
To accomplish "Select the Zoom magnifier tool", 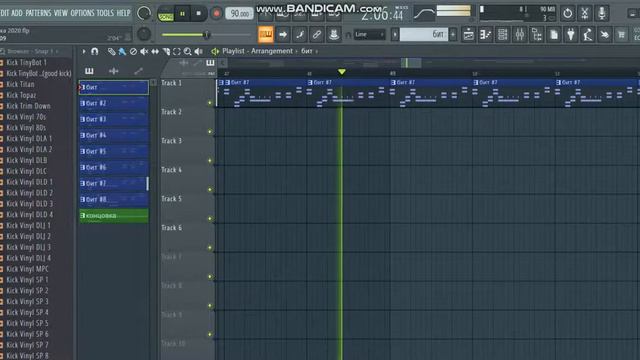I will (187, 51).
